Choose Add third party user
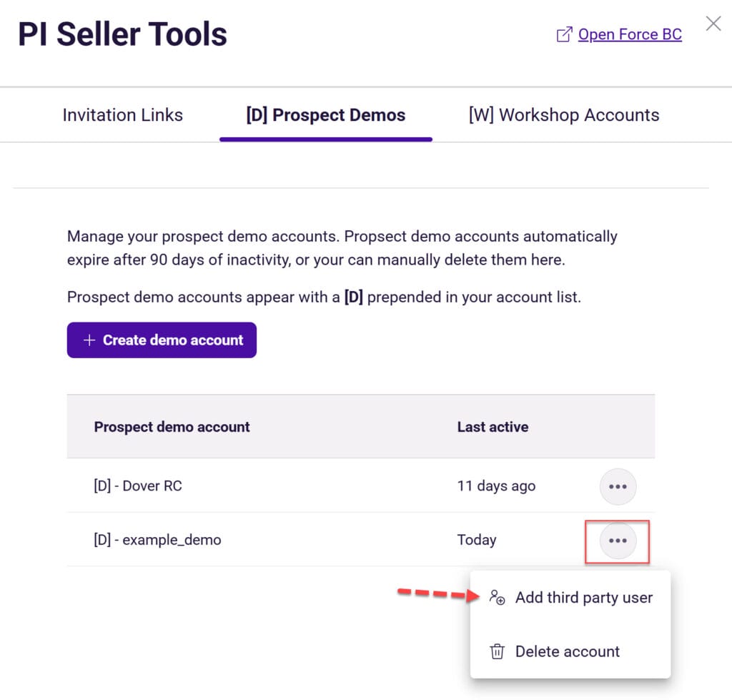This screenshot has height=700, width=732. coord(583,598)
